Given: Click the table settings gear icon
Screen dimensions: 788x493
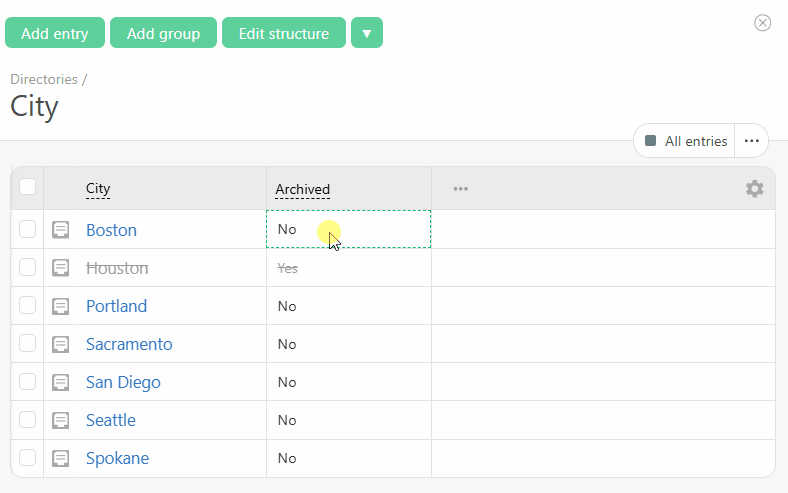Looking at the screenshot, I should click(x=754, y=189).
